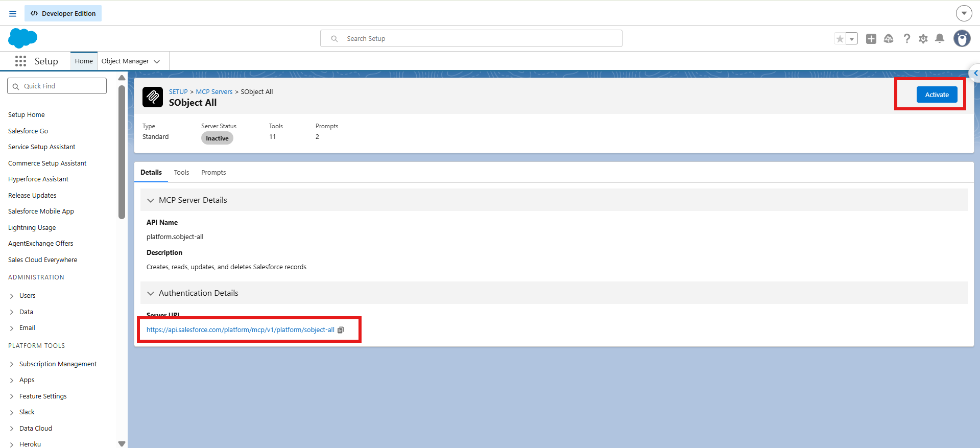Viewport: 980px width, 448px height.
Task: Copy the Server URL with copy icon
Action: [x=341, y=330]
